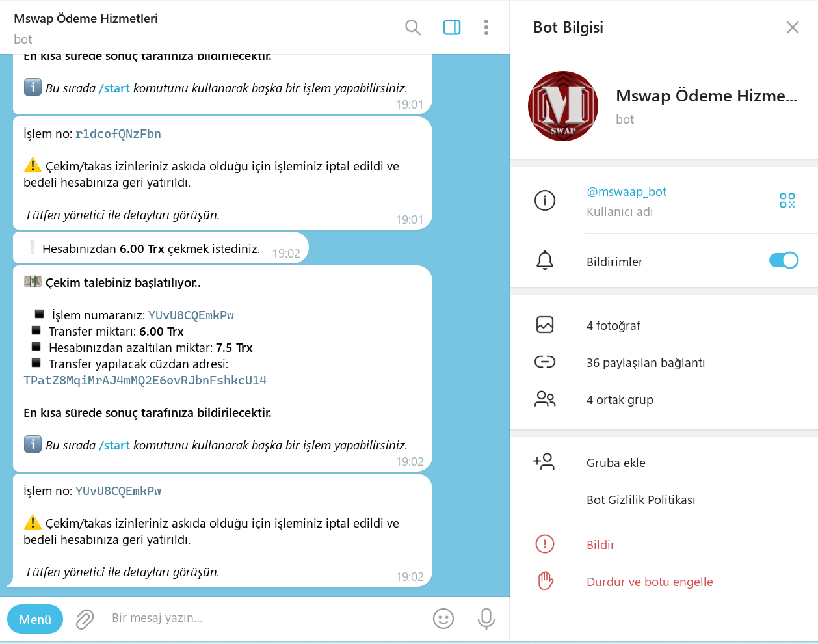Close the Bot Bilgisi panel
The image size is (818, 644).
(792, 27)
